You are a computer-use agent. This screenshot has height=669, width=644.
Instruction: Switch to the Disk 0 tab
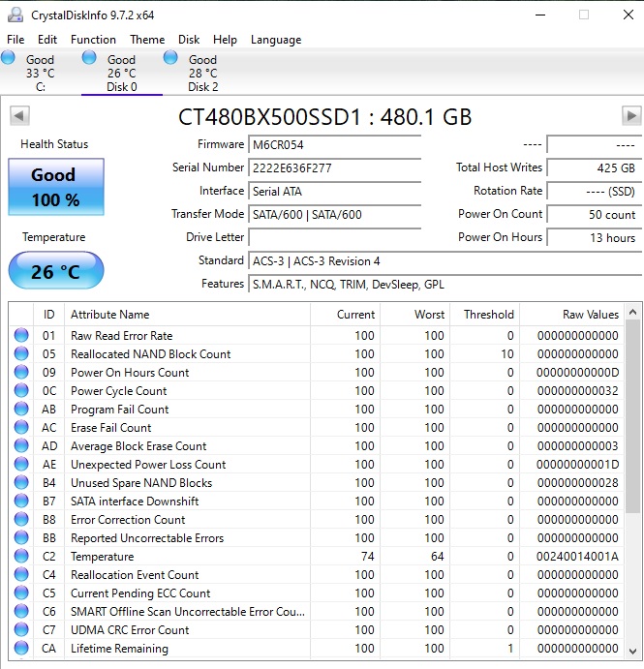tap(121, 74)
